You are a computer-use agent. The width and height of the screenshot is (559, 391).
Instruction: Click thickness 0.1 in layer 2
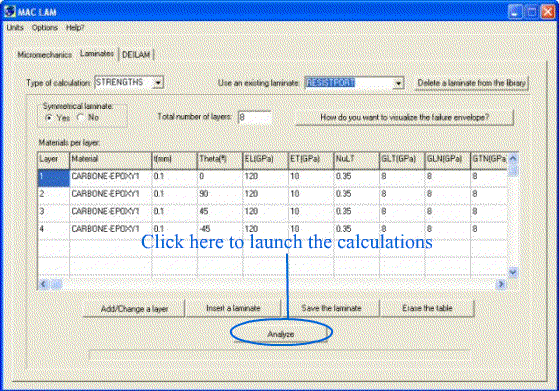174,195
